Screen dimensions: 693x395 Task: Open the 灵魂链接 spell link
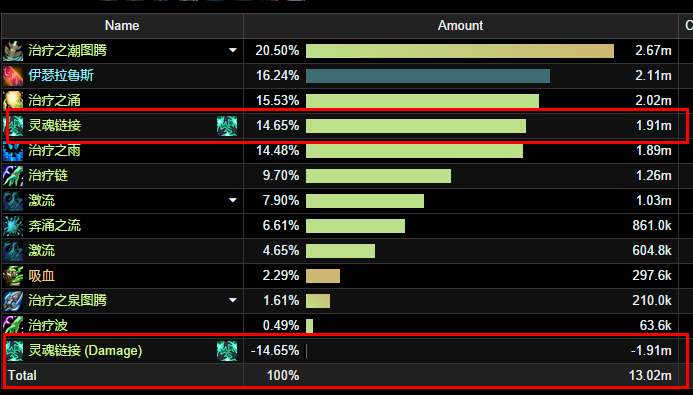(x=55, y=125)
